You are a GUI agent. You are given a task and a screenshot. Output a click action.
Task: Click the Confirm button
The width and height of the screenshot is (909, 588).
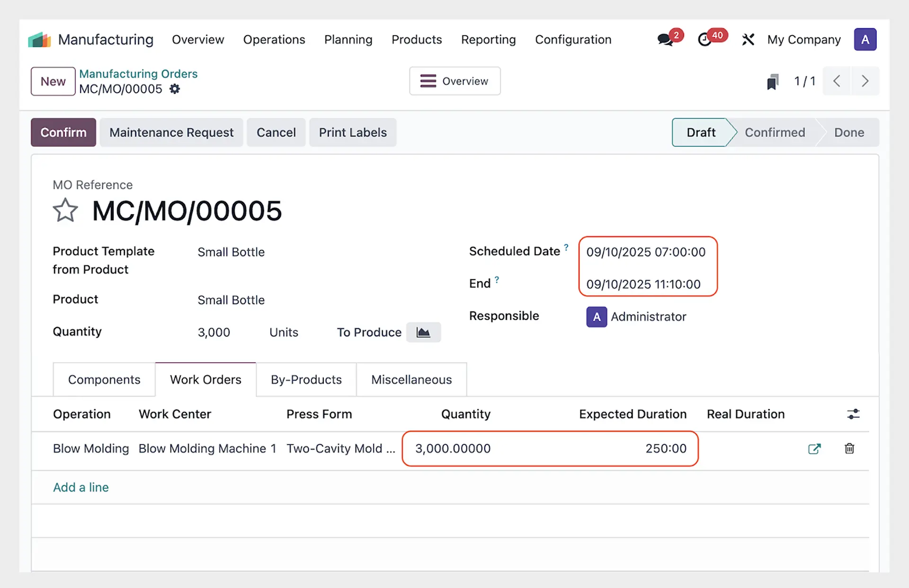tap(63, 133)
